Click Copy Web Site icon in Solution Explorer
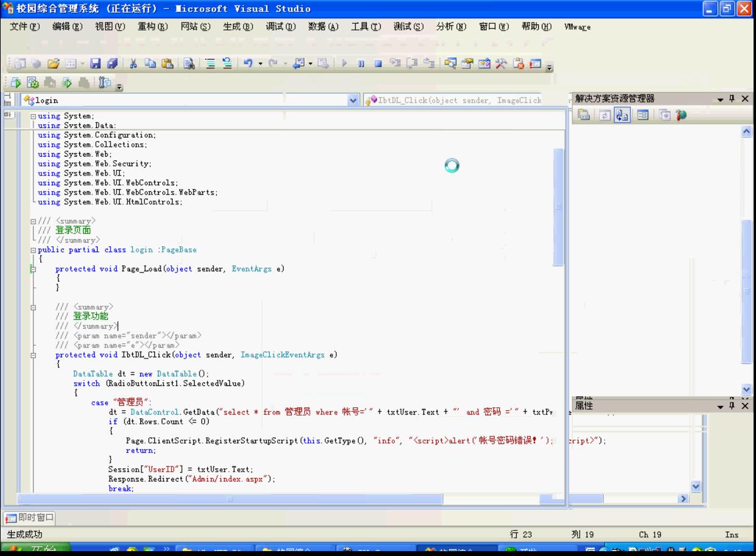756x556 pixels. point(664,115)
